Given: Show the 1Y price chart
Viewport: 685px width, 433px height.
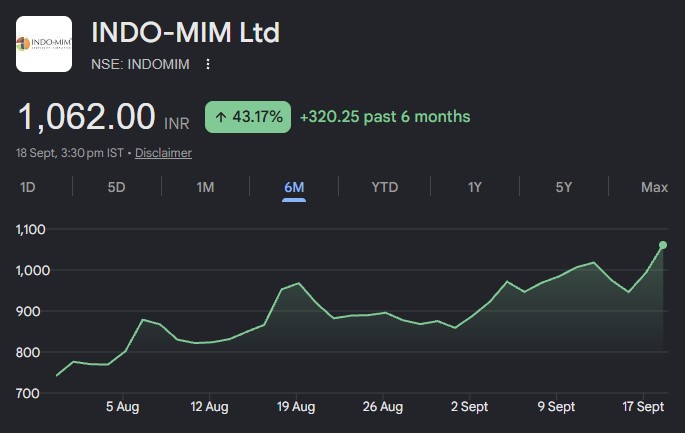Looking at the screenshot, I should coord(475,187).
